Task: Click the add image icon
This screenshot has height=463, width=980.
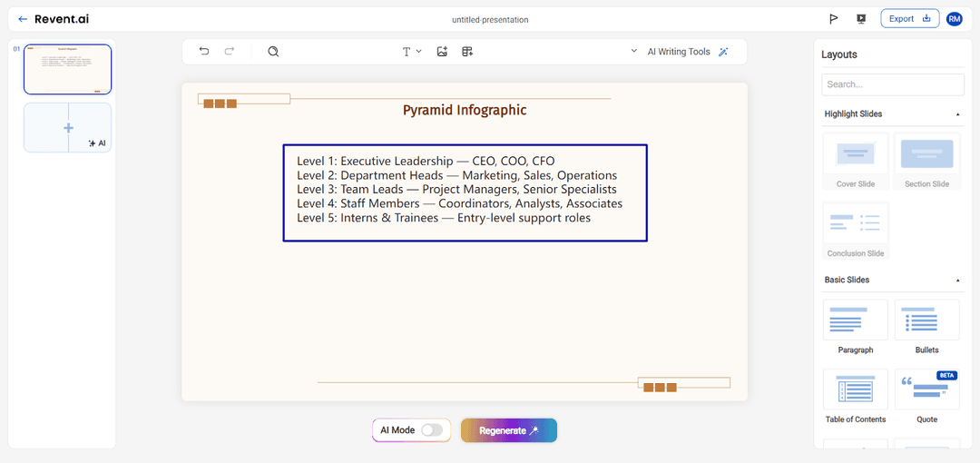Action: pyautogui.click(x=443, y=52)
